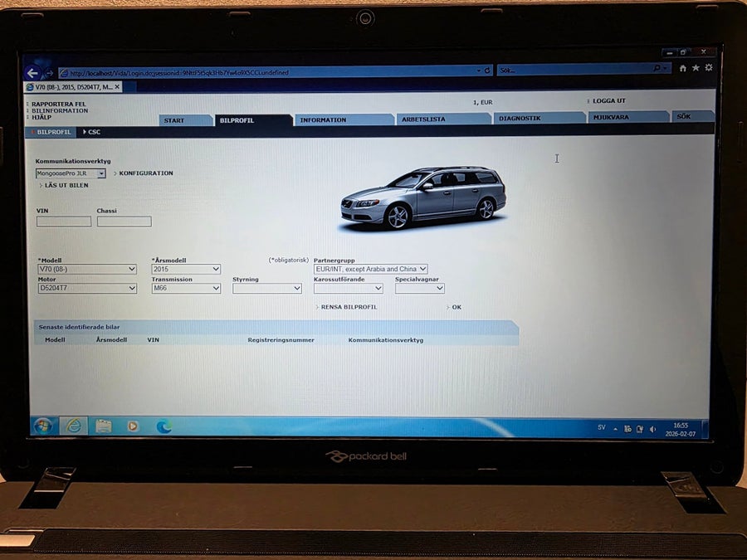Click the volume speaker tray icon

pyautogui.click(x=652, y=429)
